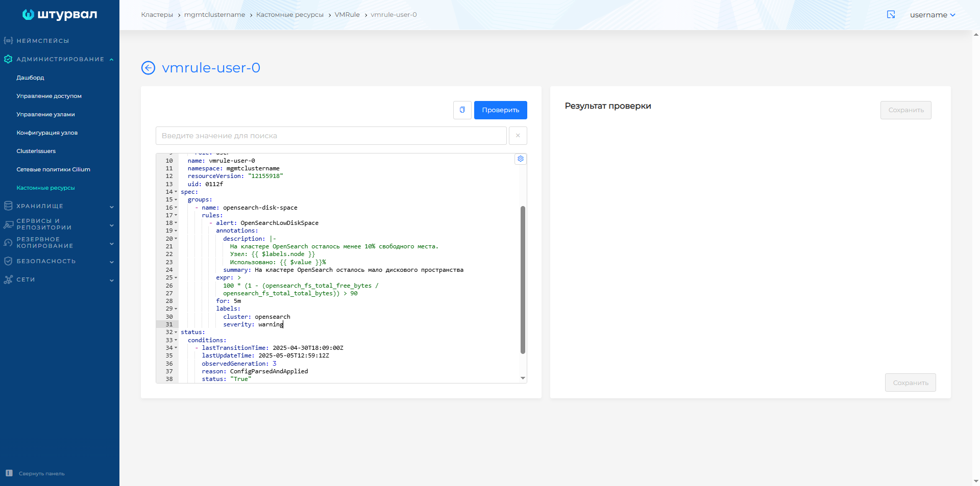
Task: Fold the status block at line 32
Action: [176, 332]
